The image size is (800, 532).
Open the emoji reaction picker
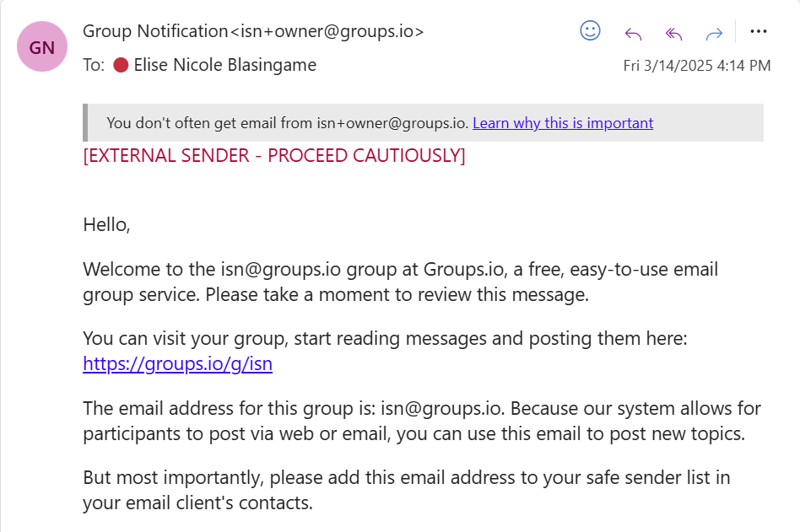coord(590,31)
